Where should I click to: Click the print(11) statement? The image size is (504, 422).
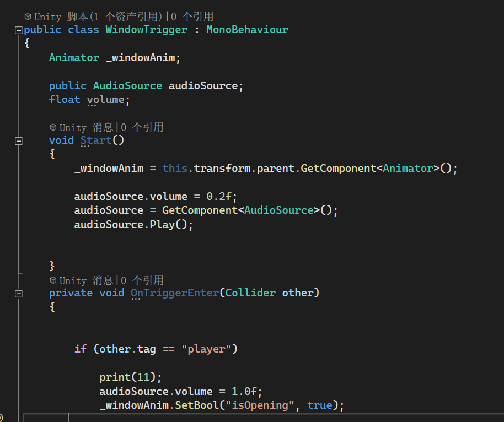point(130,377)
